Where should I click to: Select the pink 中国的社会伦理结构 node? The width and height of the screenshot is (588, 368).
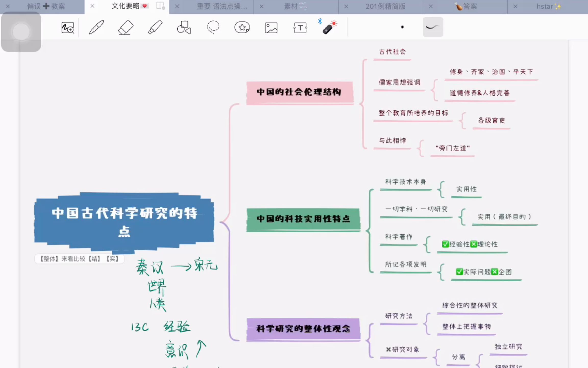coord(300,93)
